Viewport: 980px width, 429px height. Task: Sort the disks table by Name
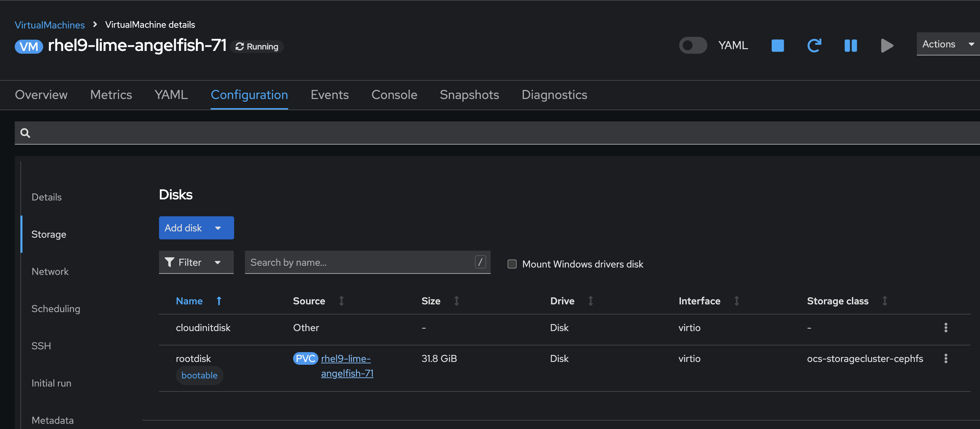(x=189, y=301)
